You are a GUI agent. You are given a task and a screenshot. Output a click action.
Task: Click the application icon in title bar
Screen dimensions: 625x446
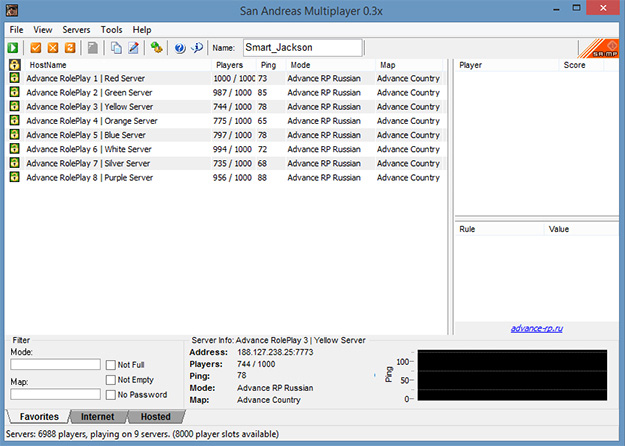click(12, 10)
